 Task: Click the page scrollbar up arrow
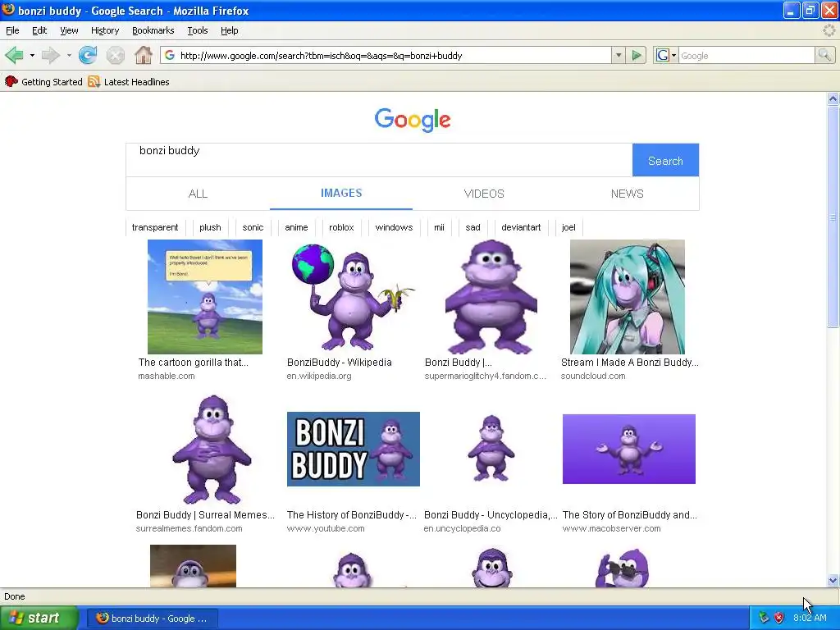[833, 98]
